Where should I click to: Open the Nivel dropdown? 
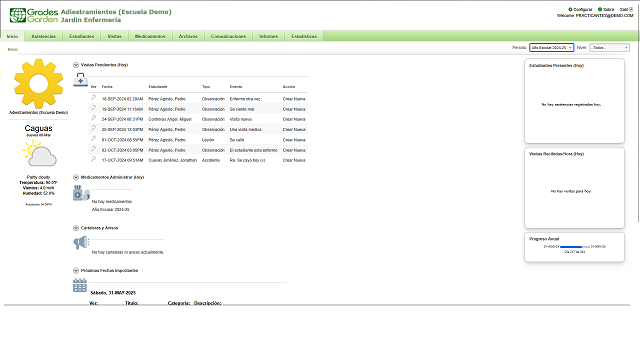click(x=609, y=48)
